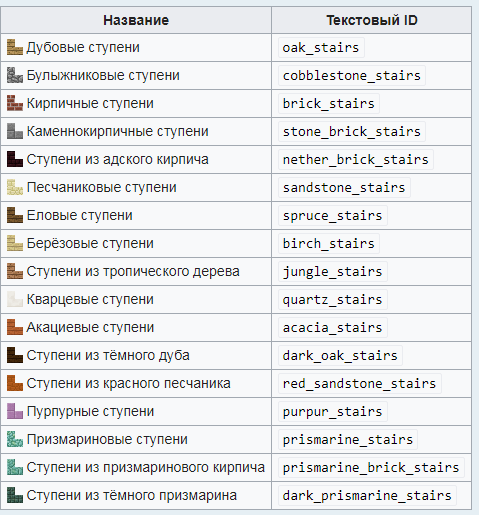Click the nether brick stairs icon

(x=15, y=159)
